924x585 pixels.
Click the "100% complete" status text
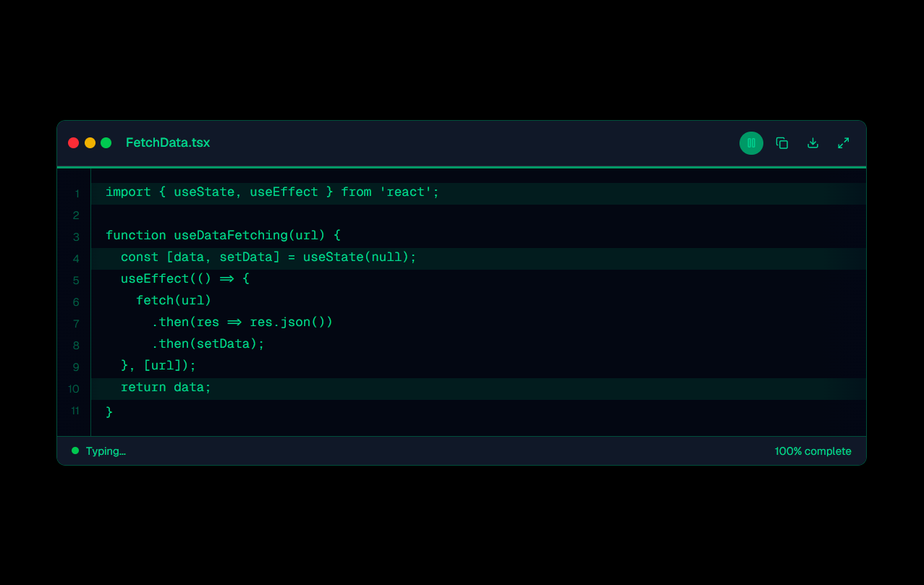click(x=813, y=451)
